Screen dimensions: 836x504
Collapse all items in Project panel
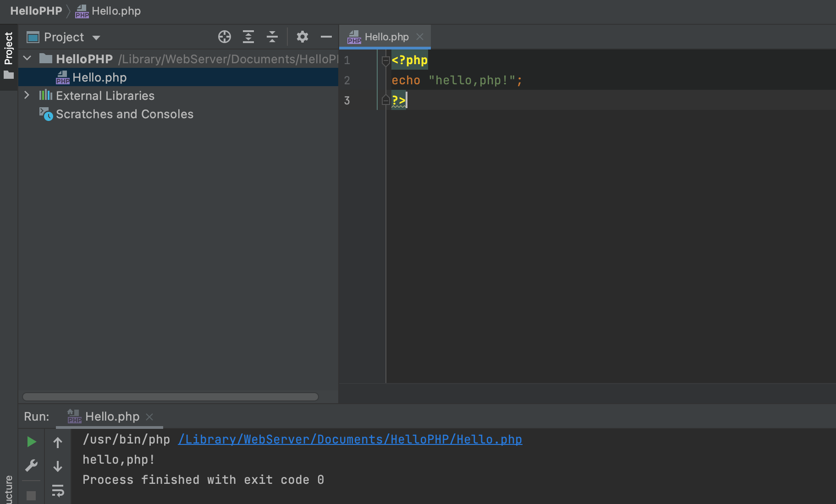(x=272, y=37)
